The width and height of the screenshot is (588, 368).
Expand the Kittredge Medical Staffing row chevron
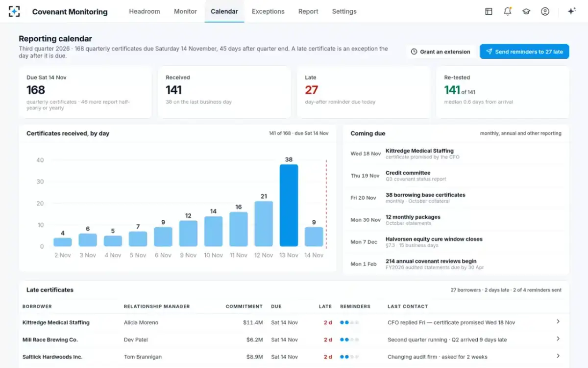tap(558, 321)
